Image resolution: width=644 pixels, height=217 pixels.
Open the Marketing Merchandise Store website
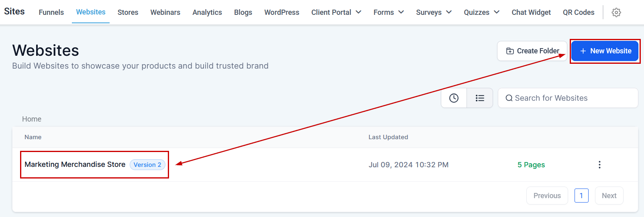[x=75, y=164]
